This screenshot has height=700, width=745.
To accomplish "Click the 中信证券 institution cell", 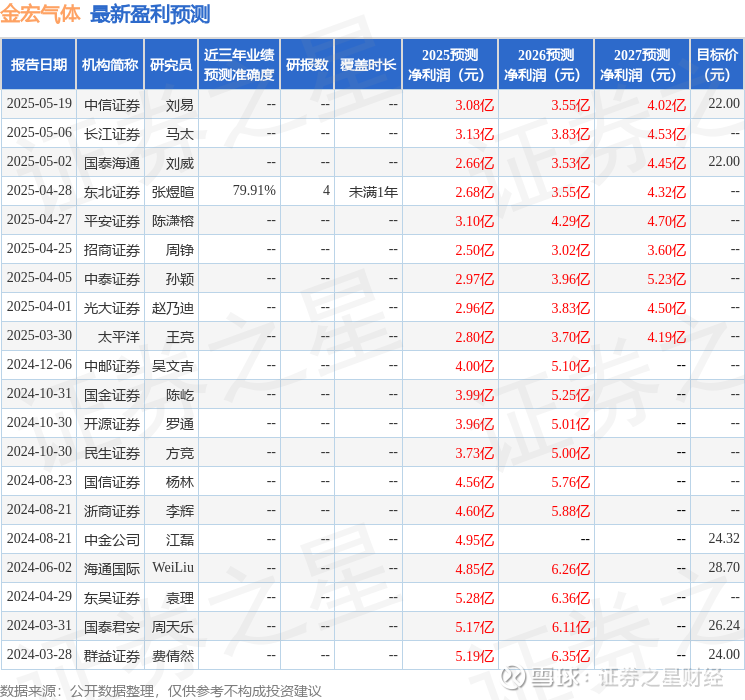I will click(112, 105).
